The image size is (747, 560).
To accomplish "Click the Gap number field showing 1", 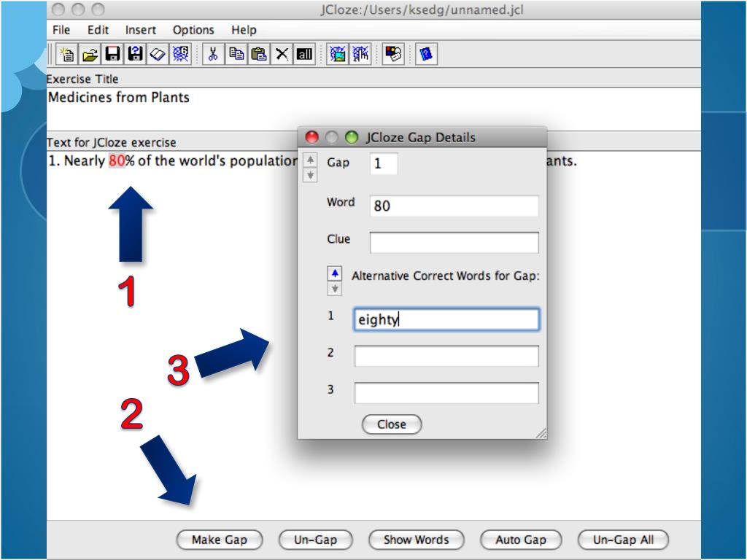I will point(384,163).
